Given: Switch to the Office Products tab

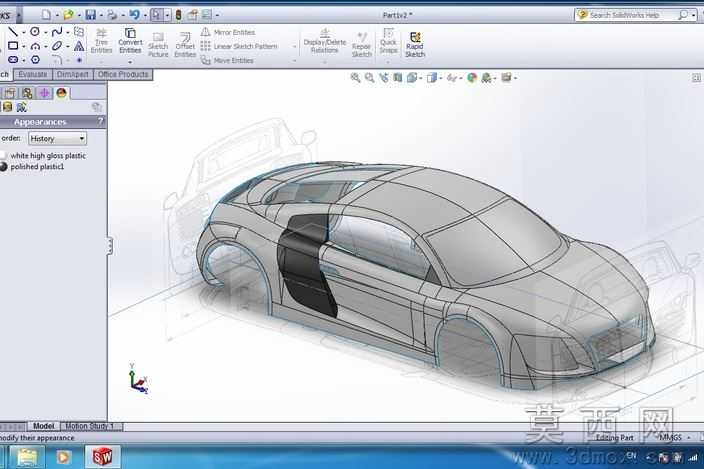Looking at the screenshot, I should click(x=123, y=75).
